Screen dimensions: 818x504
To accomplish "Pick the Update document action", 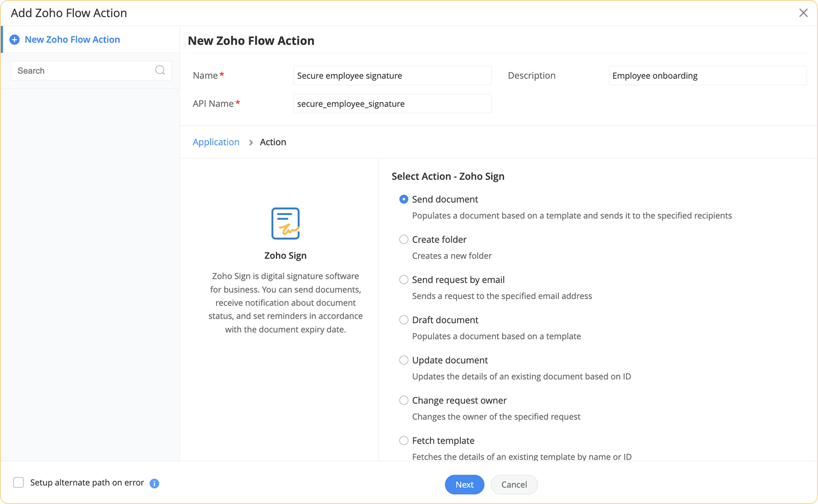I will tap(404, 360).
